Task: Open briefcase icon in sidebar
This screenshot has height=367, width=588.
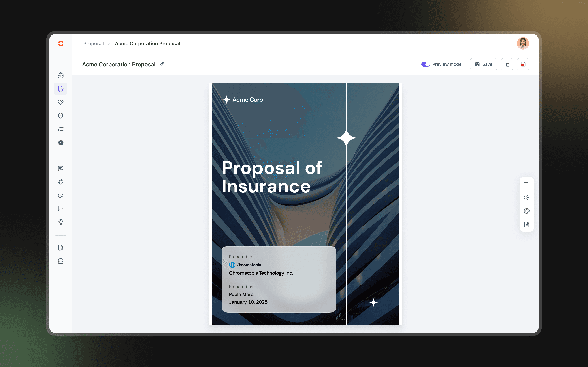Action: point(60,75)
